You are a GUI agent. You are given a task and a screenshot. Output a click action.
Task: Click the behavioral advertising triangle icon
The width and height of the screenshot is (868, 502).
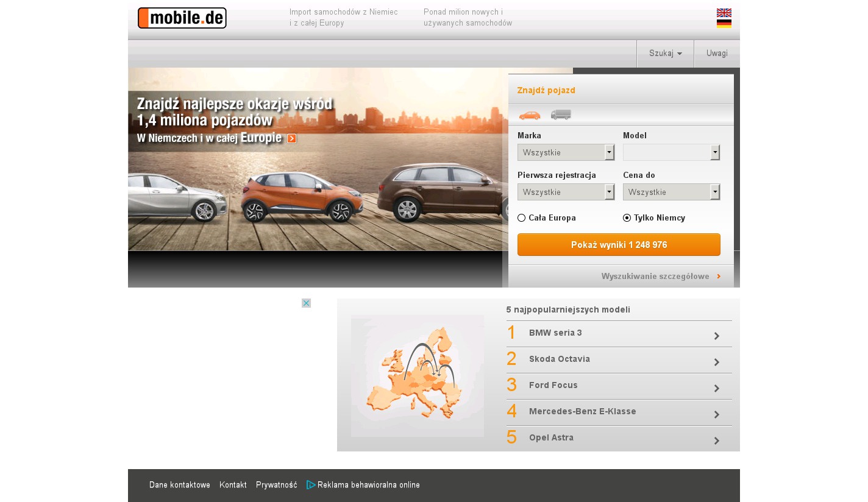pyautogui.click(x=311, y=485)
